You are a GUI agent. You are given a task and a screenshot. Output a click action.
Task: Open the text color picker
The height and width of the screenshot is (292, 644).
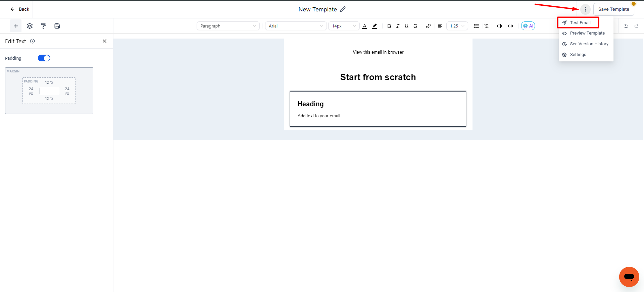click(364, 26)
